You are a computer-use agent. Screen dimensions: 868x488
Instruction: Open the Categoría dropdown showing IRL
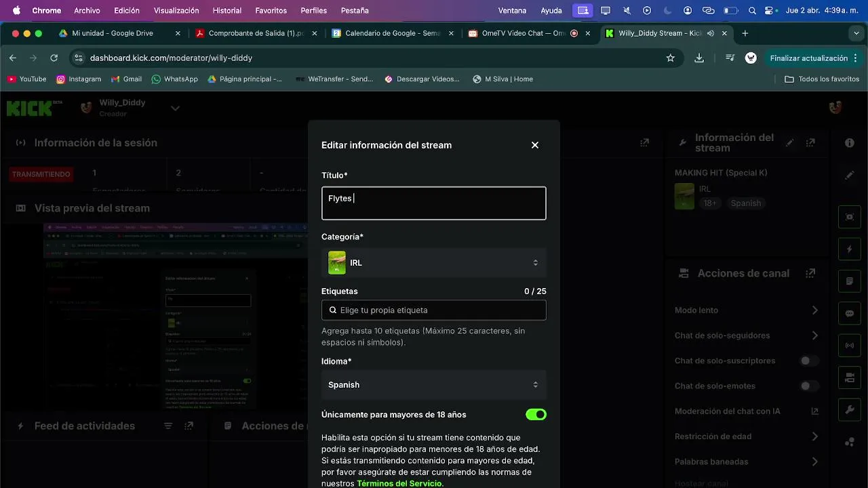click(x=434, y=263)
